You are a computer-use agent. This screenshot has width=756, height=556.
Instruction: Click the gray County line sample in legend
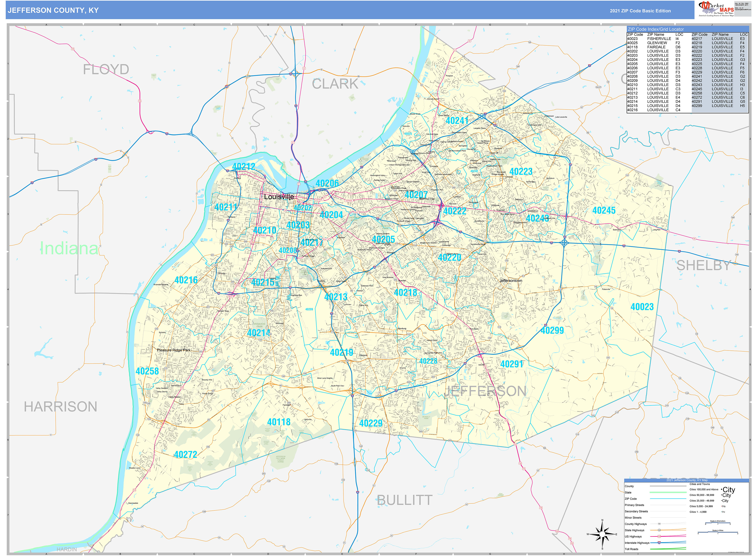668,486
